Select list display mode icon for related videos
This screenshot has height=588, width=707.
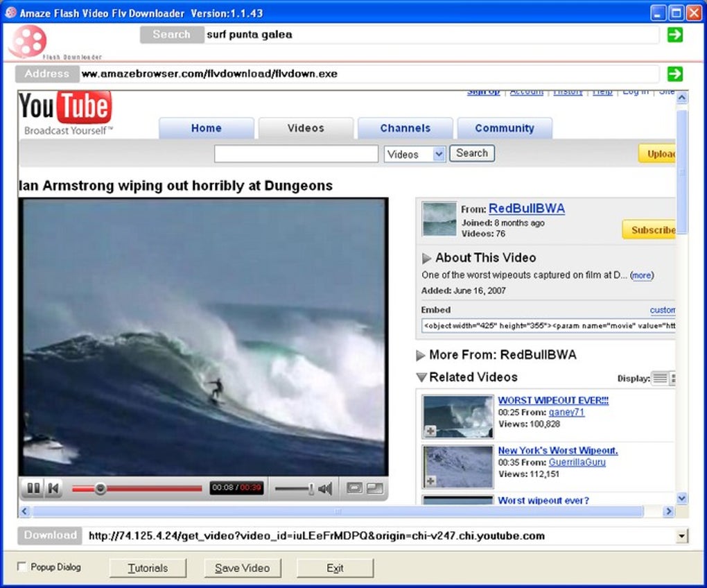click(660, 378)
